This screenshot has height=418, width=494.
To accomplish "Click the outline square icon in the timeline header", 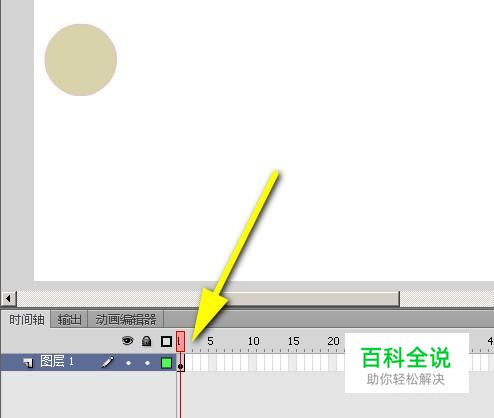I will (x=166, y=341).
